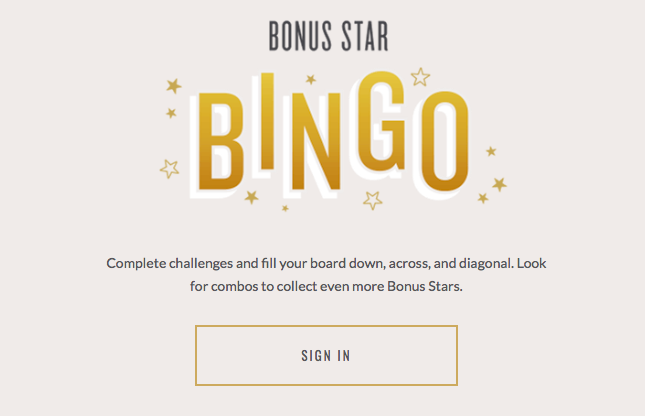Click the outlined star above the letter O

(x=420, y=76)
